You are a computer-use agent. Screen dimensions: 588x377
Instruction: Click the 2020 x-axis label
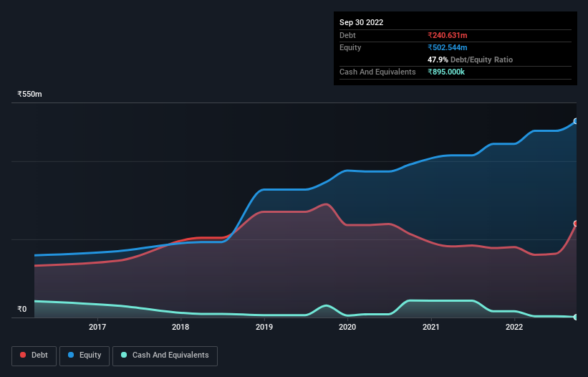(x=347, y=327)
